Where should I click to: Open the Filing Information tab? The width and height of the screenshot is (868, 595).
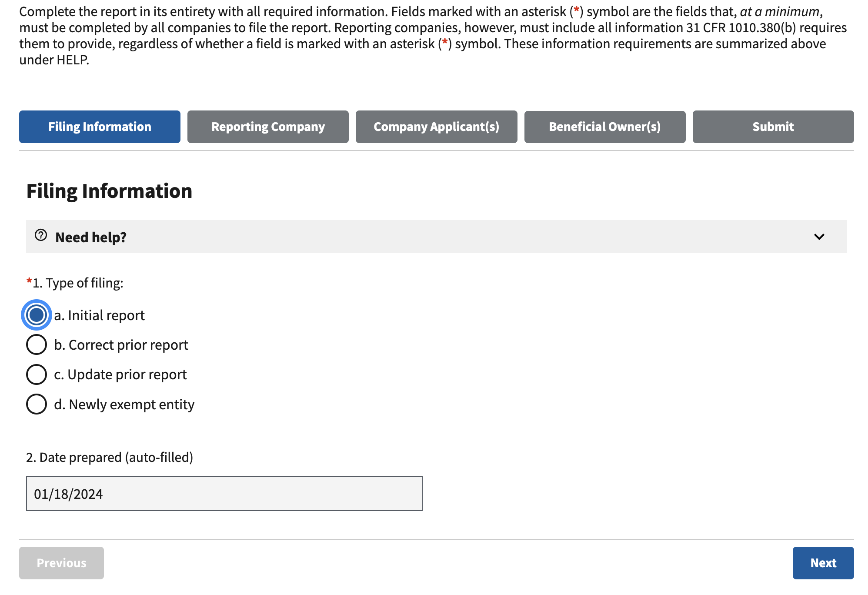click(x=100, y=127)
